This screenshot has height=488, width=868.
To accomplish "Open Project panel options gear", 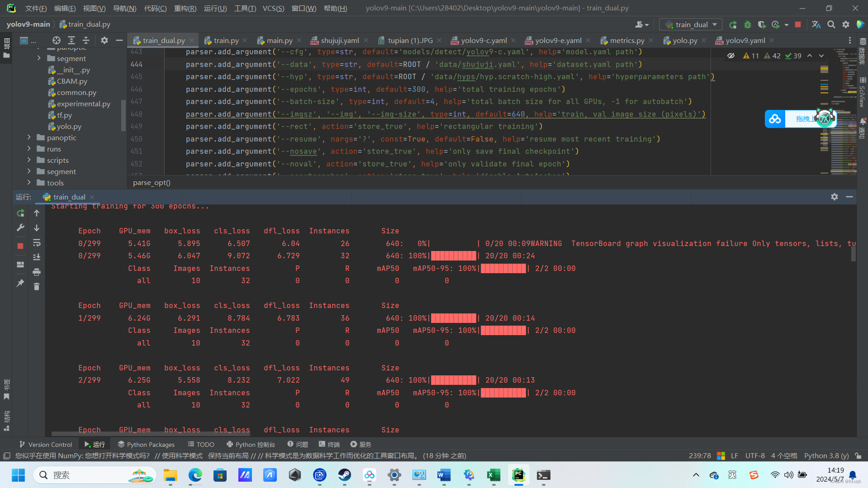I will pos(104,40).
